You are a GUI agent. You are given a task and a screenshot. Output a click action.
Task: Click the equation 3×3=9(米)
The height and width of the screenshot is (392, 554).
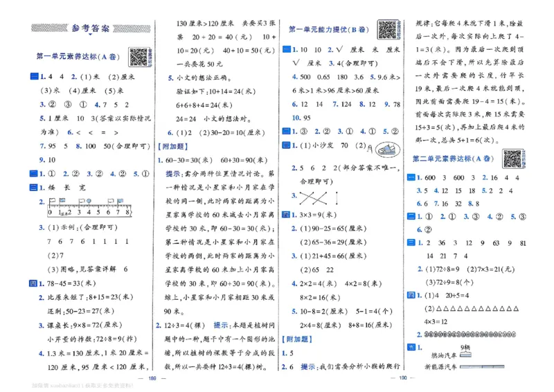[x=318, y=215]
